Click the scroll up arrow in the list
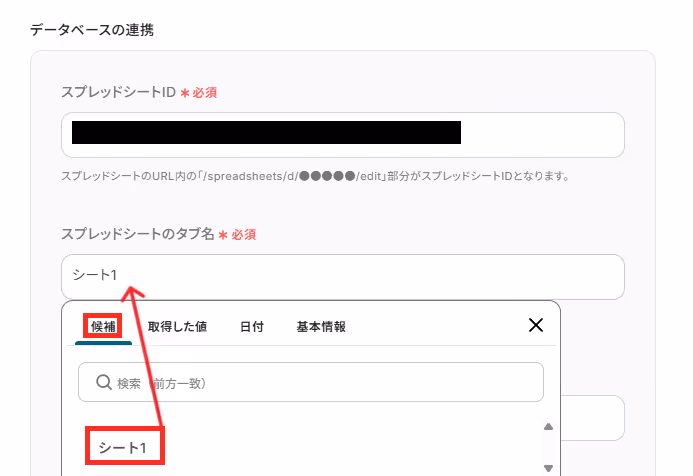The width and height of the screenshot is (693, 476). pyautogui.click(x=548, y=426)
